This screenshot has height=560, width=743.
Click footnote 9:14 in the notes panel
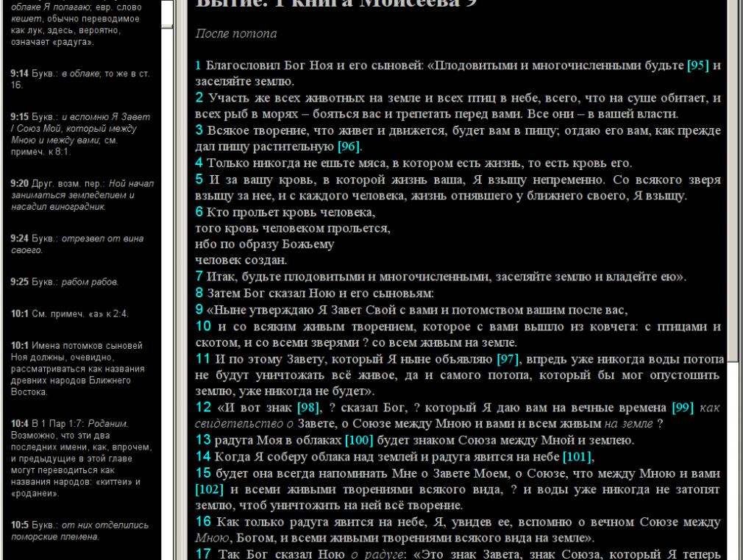[80, 79]
